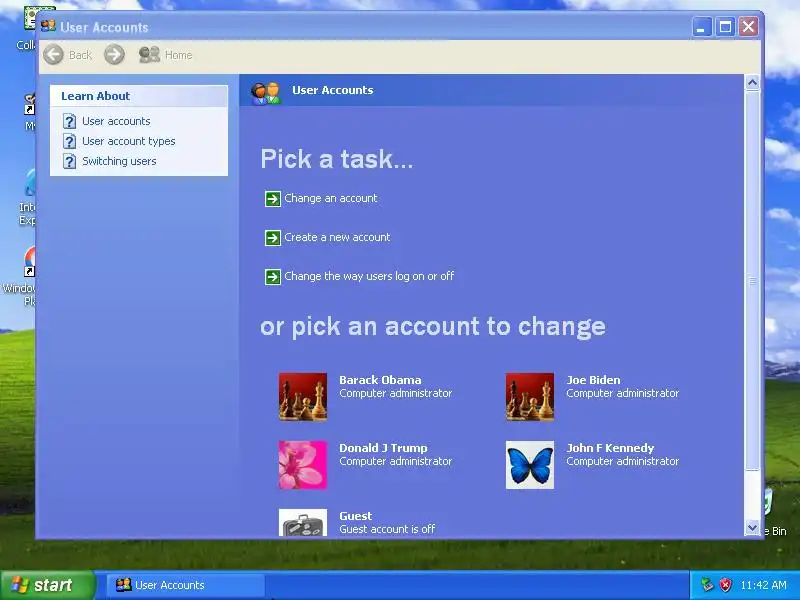The height and width of the screenshot is (600, 800).
Task: Click the scrollbar down arrow
Action: click(x=752, y=528)
